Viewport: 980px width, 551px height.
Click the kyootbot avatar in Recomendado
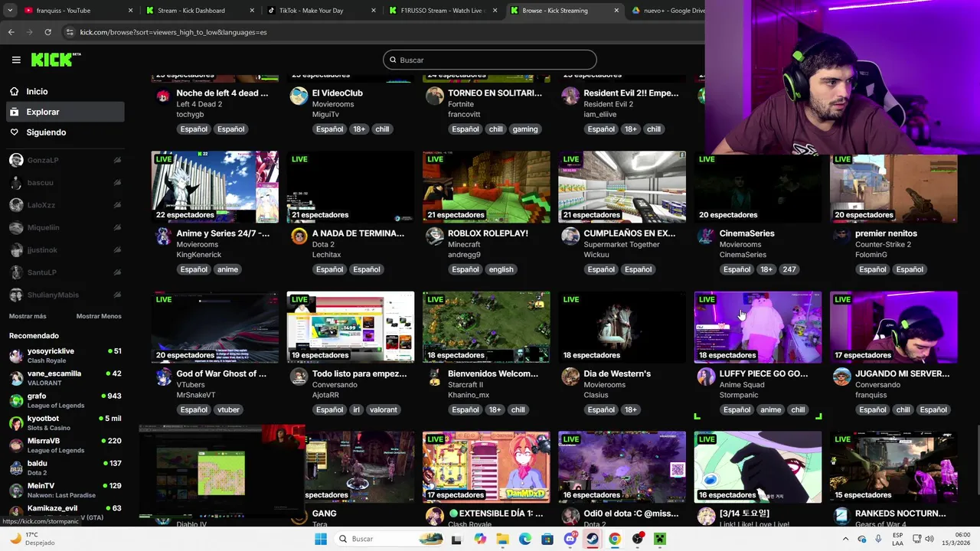16,422
